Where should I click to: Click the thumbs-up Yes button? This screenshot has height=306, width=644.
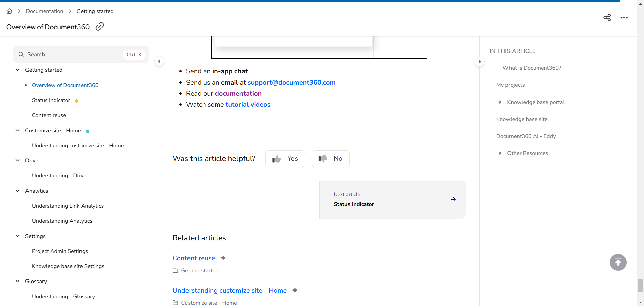(x=285, y=159)
